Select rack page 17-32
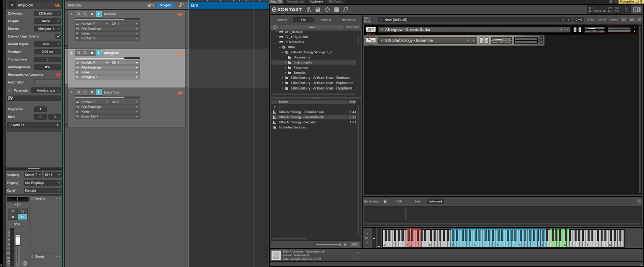 tap(590, 20)
